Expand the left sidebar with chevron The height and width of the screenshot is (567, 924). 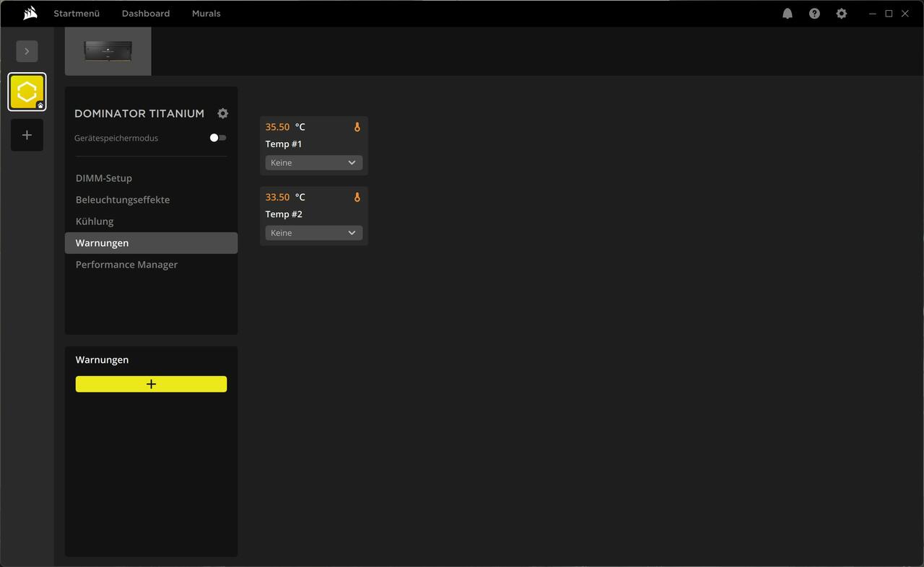click(x=27, y=51)
